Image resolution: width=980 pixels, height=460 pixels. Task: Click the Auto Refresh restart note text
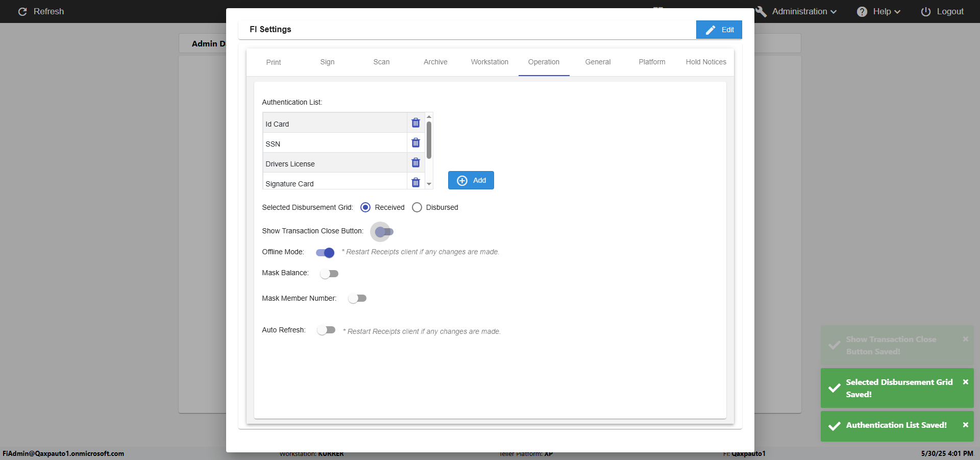tap(422, 331)
